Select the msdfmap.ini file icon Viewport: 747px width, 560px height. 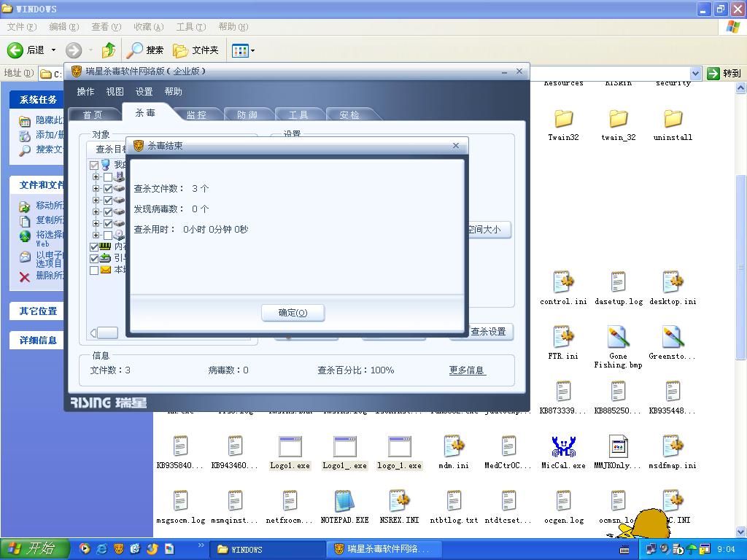coord(673,446)
